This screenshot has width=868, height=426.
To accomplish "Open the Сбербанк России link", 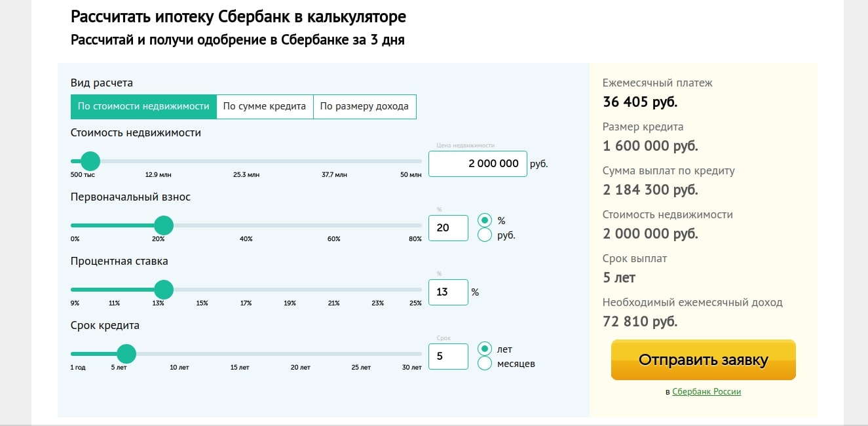I will 706,391.
